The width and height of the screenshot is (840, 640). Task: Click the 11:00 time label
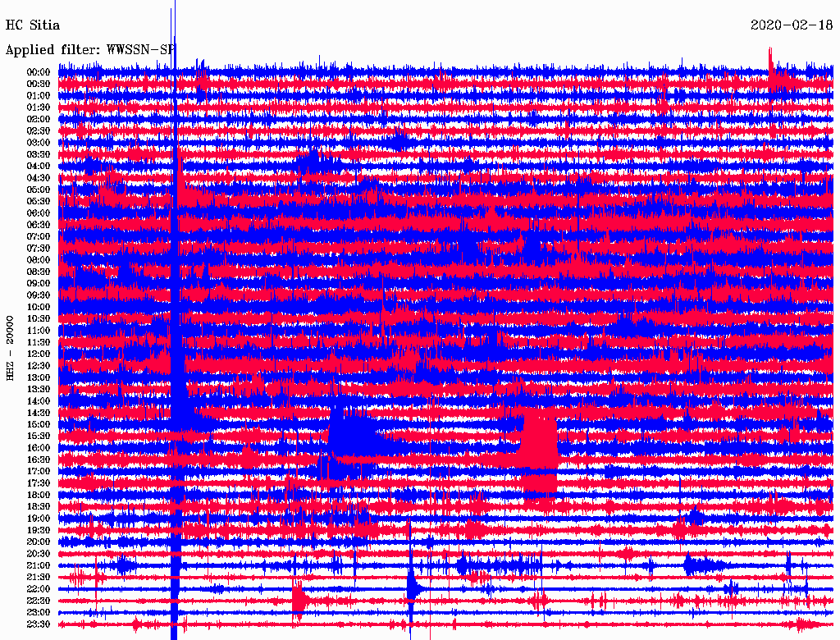tap(39, 330)
